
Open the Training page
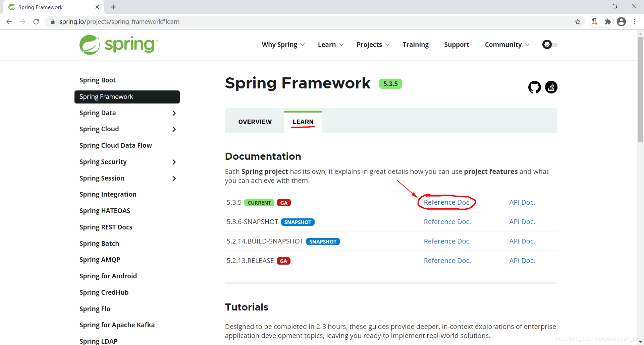tap(416, 45)
